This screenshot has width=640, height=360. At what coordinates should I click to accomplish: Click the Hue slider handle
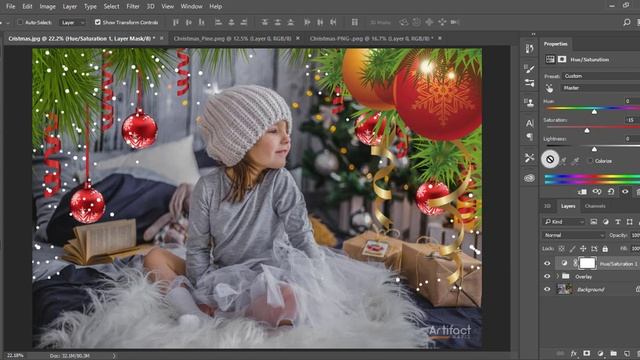pyautogui.click(x=594, y=111)
